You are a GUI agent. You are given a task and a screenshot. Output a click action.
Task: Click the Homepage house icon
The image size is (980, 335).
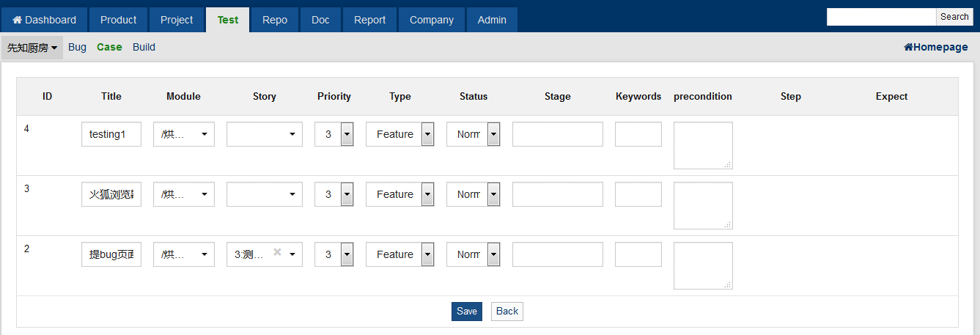[908, 47]
